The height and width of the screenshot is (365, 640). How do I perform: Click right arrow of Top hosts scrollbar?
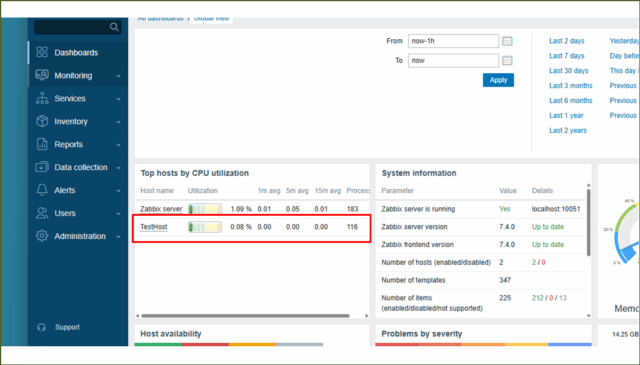click(367, 316)
